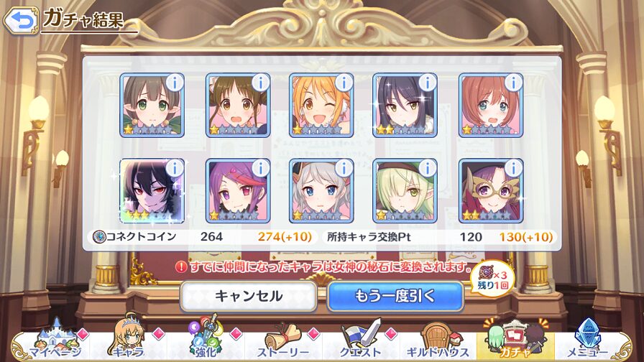The height and width of the screenshot is (362, 644).
Task: Click もう一度引く to draw again
Action: (x=395, y=296)
